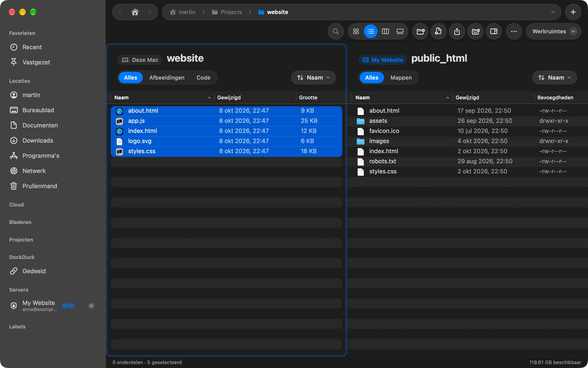Go to home folder icon
The height and width of the screenshot is (368, 588).
[135, 12]
